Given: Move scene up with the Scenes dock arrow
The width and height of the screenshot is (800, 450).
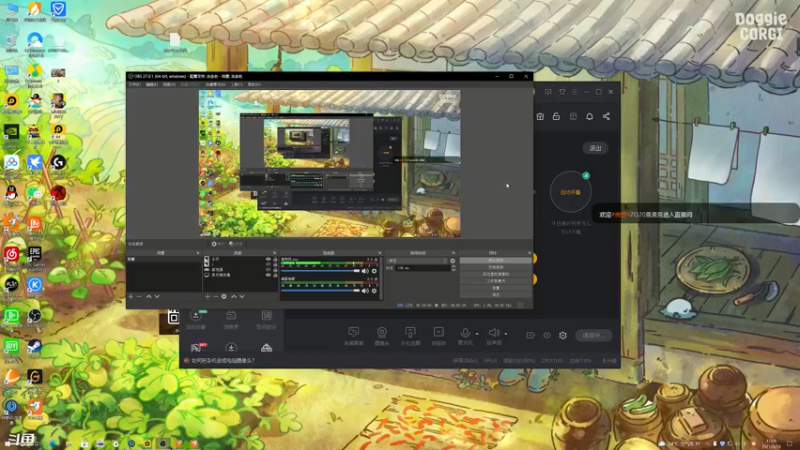Looking at the screenshot, I should tap(149, 296).
